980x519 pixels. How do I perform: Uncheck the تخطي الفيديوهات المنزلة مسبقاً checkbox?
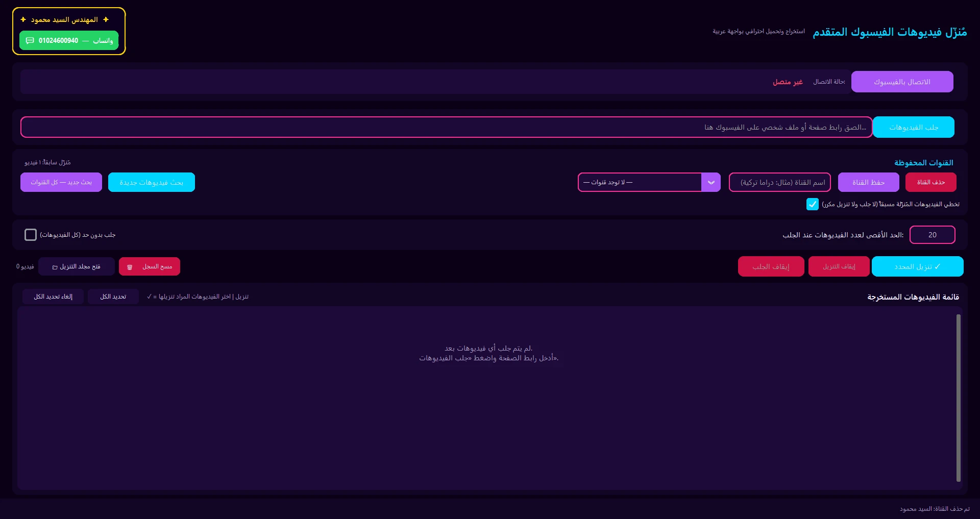812,204
